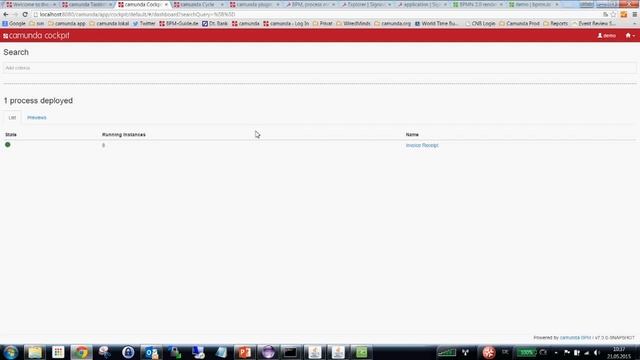Open PowerPoint from the taskbar
Image resolution: width=640 pixels, height=360 pixels.
click(244, 352)
